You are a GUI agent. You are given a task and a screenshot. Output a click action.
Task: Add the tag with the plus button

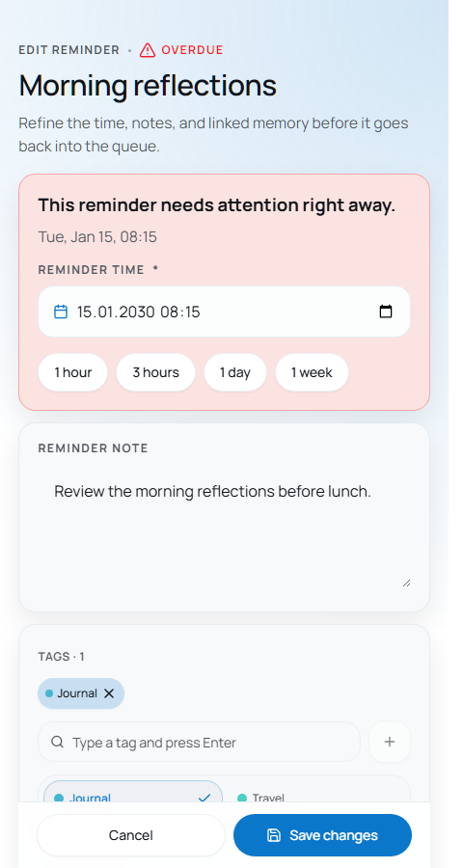pos(390,742)
